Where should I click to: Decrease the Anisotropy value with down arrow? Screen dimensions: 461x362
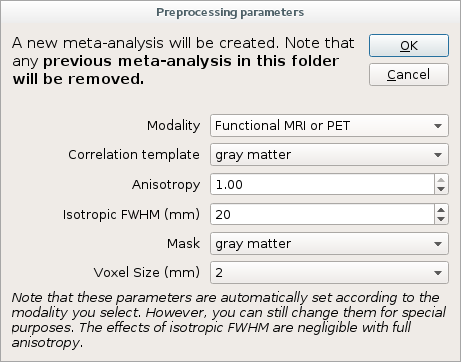pyautogui.click(x=441, y=189)
